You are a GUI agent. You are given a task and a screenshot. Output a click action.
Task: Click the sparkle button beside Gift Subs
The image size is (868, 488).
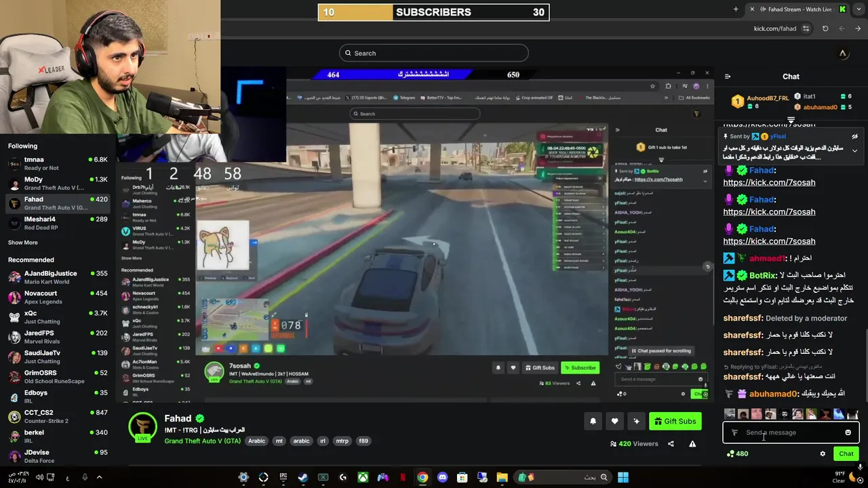coord(636,421)
